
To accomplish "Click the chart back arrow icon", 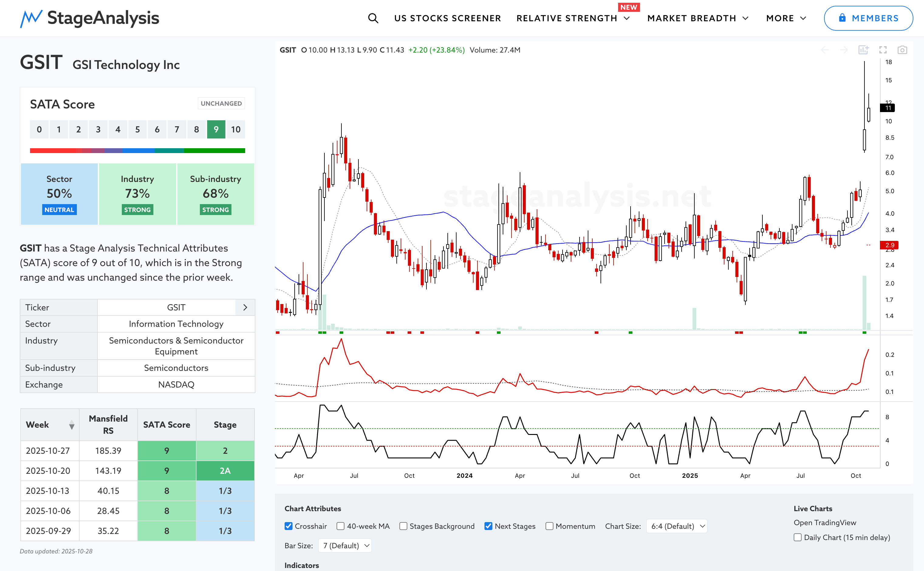I will point(825,50).
